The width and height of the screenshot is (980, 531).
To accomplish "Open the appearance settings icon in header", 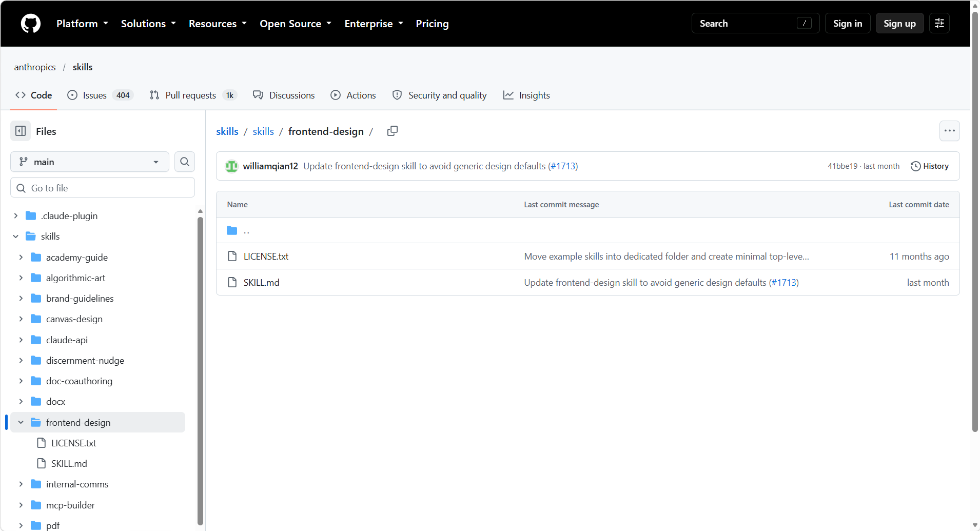I will coord(939,23).
